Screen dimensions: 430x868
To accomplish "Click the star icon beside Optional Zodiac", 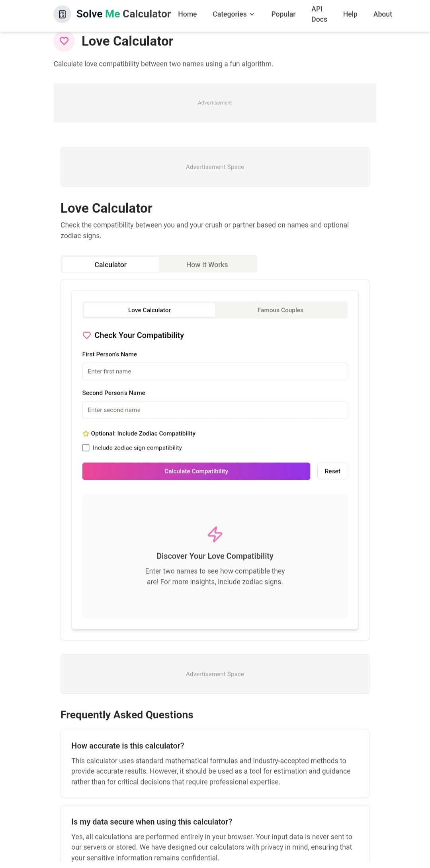I will pyautogui.click(x=86, y=434).
